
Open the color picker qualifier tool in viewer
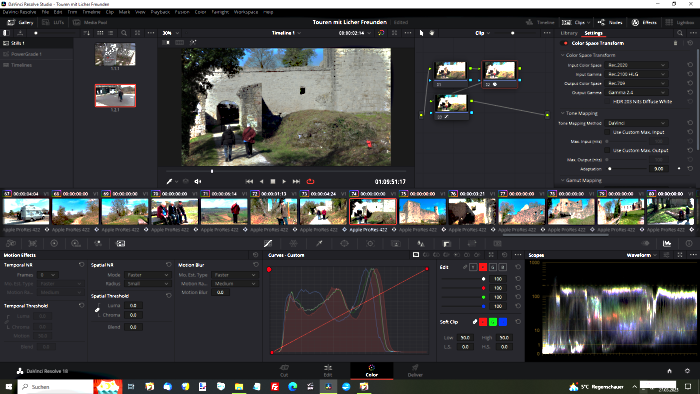[x=169, y=182]
